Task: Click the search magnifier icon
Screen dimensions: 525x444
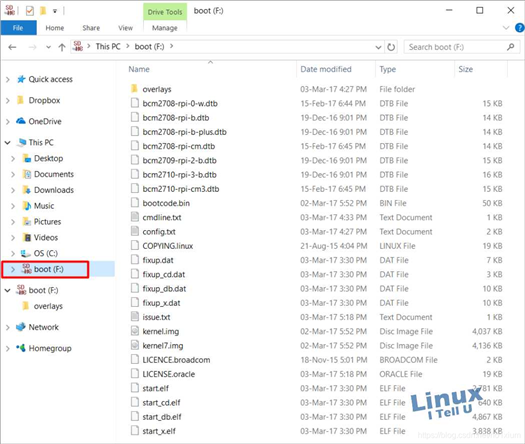Action: coord(510,47)
